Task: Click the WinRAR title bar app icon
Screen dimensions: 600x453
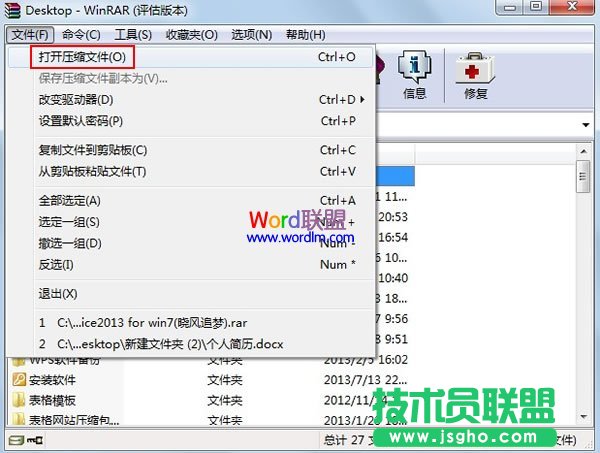Action: [x=13, y=10]
